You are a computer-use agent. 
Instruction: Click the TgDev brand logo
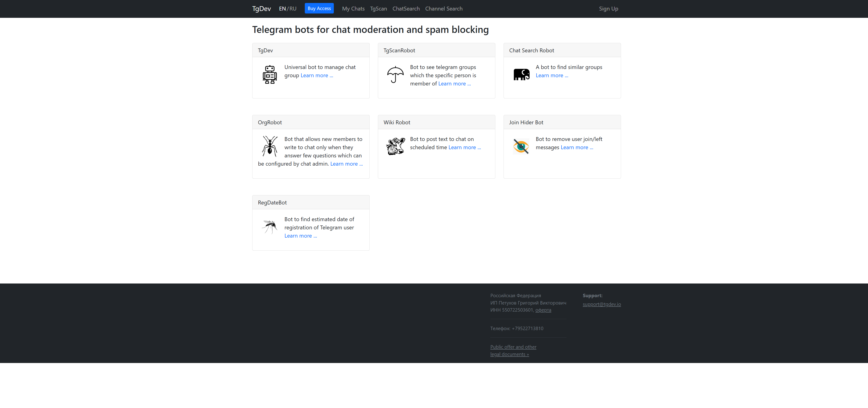tap(261, 9)
